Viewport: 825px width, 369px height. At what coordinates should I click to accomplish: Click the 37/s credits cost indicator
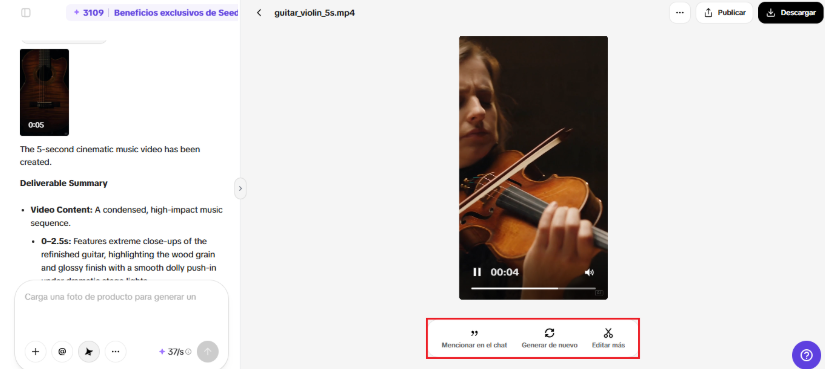(172, 352)
